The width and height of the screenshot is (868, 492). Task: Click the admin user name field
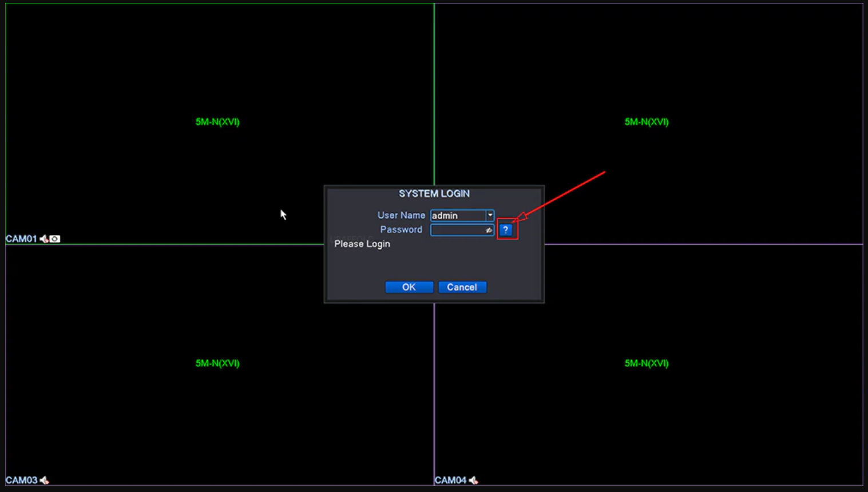458,216
